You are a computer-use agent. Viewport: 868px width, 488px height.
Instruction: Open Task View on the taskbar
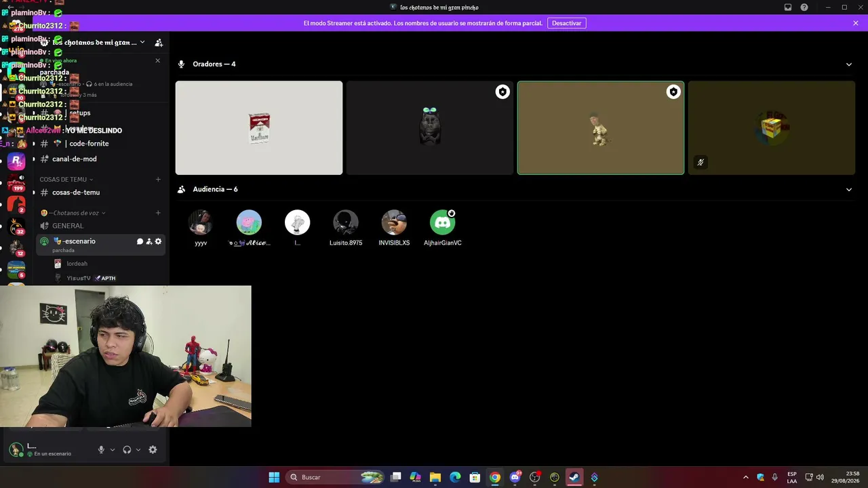(x=396, y=477)
